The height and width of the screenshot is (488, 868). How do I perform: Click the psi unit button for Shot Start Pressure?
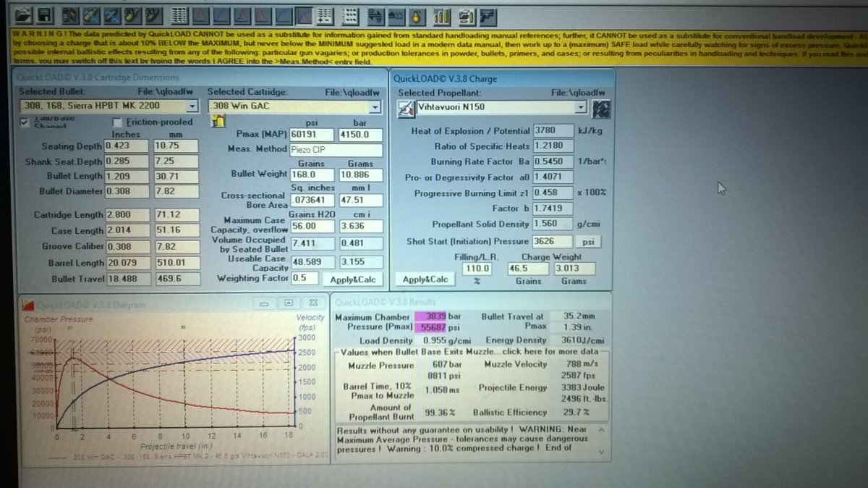[x=590, y=241]
